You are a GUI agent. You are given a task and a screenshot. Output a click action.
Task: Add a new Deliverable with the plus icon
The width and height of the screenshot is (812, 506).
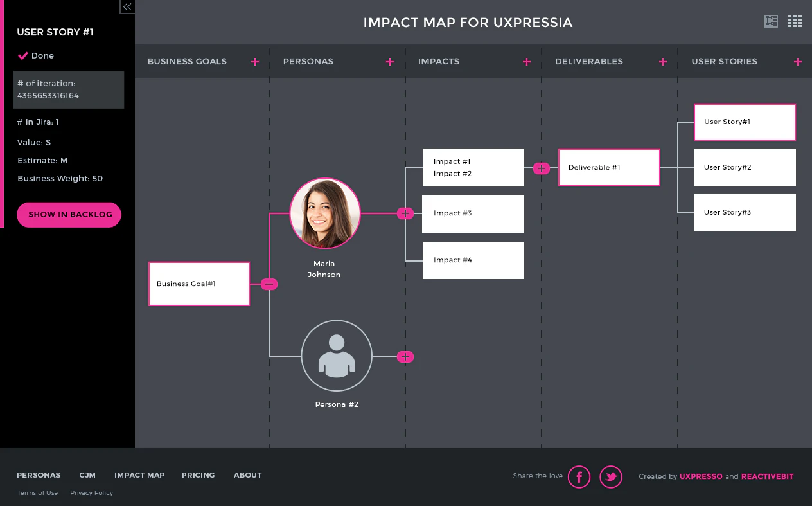[662, 61]
